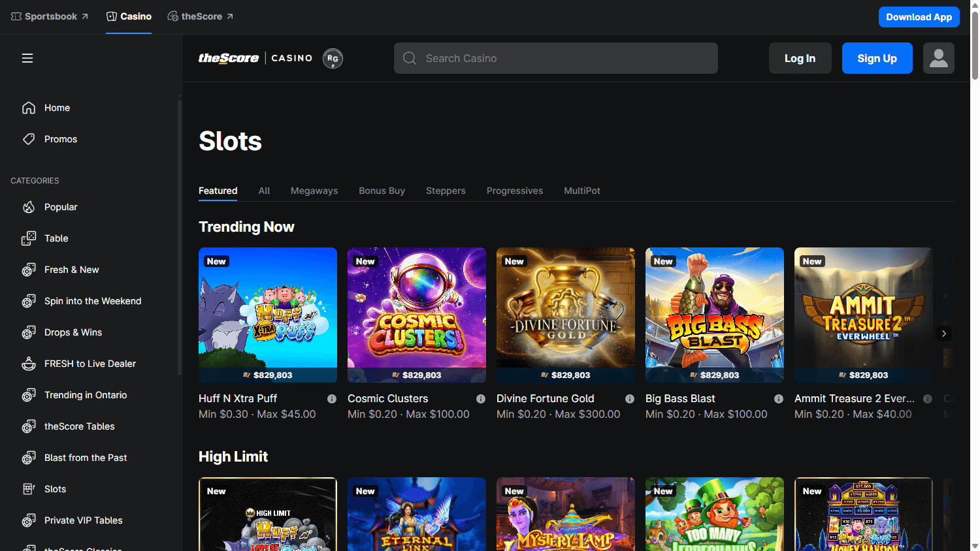Click theScore Casino logo
Image resolution: width=980 pixels, height=551 pixels.
pyautogui.click(x=255, y=58)
